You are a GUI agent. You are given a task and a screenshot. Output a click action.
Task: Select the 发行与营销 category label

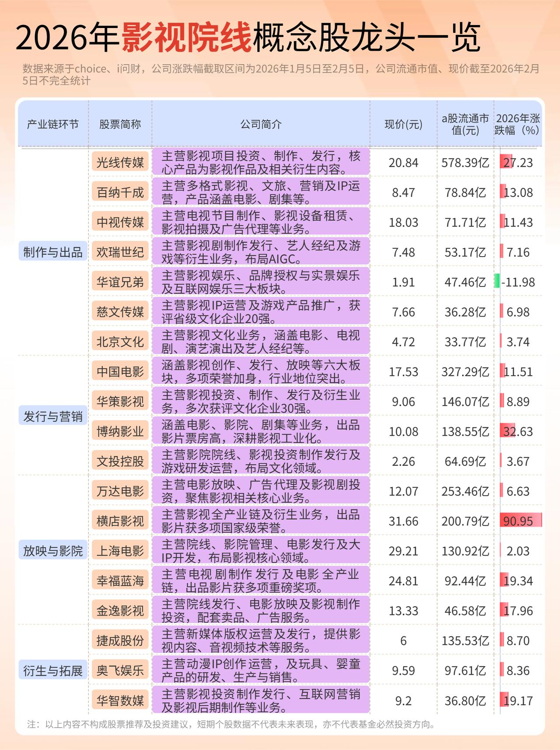pos(53,416)
